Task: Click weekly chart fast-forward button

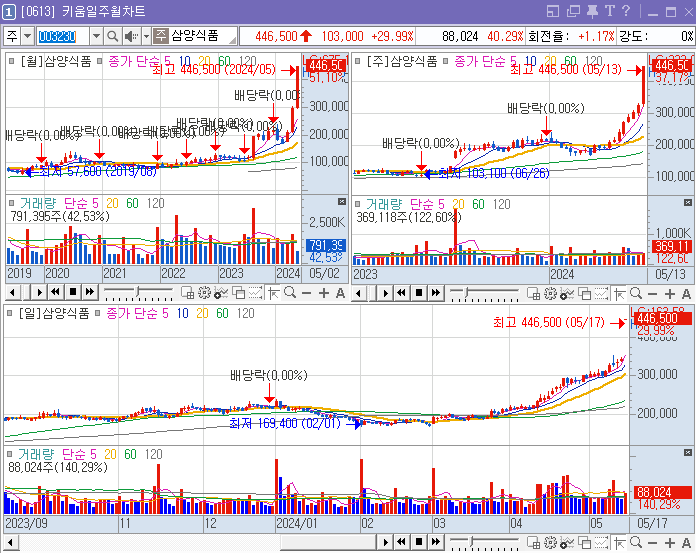Action: (x=436, y=292)
